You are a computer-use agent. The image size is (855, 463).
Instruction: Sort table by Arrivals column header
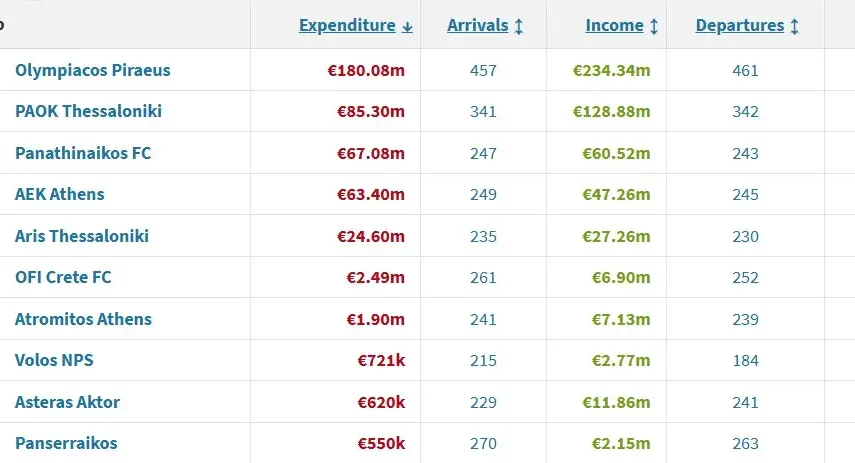coord(477,26)
